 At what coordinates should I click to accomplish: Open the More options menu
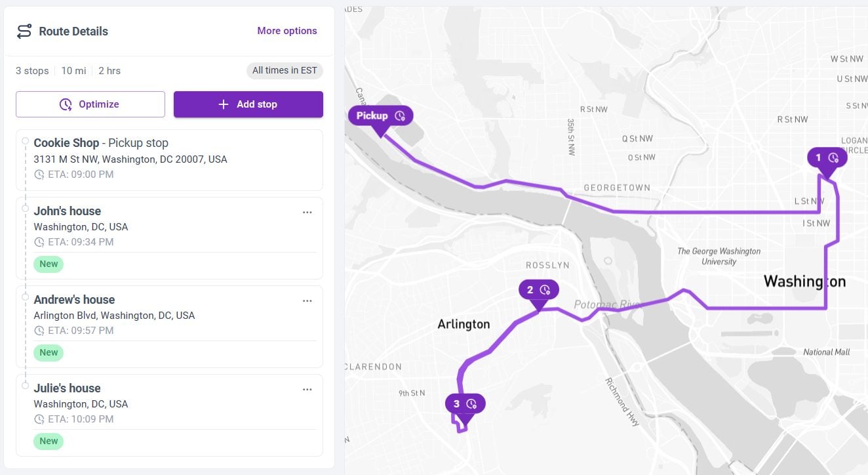point(287,31)
